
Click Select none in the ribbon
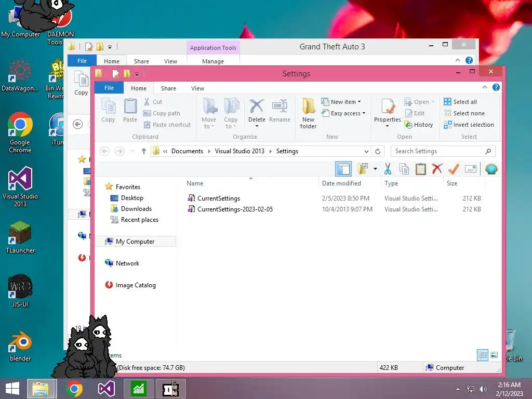tap(464, 113)
